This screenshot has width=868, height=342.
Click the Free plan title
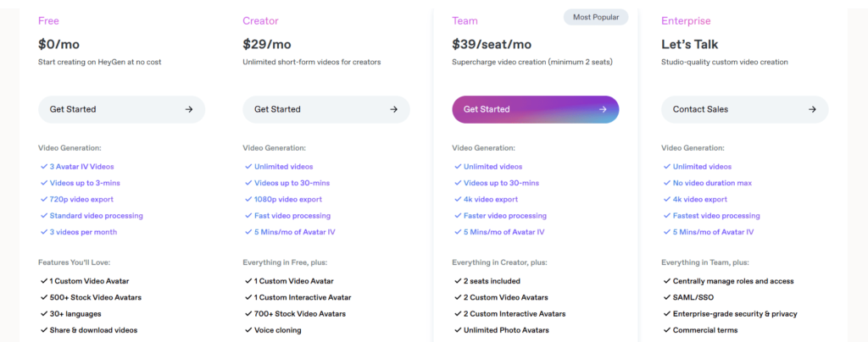48,21
